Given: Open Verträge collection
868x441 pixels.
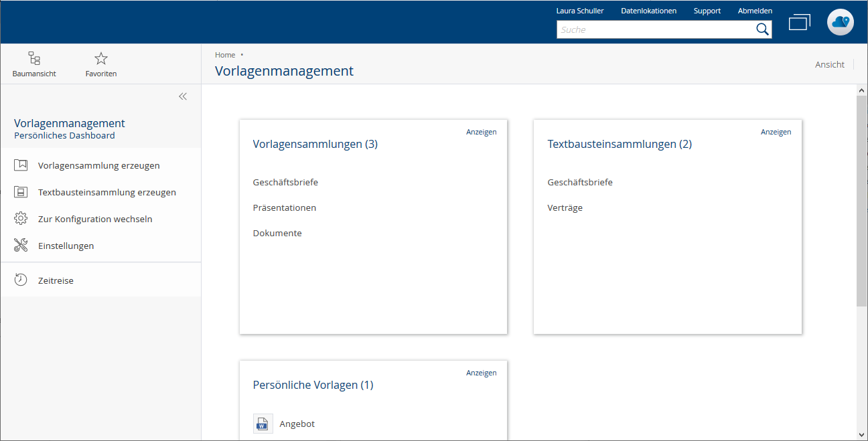Looking at the screenshot, I should 565,207.
